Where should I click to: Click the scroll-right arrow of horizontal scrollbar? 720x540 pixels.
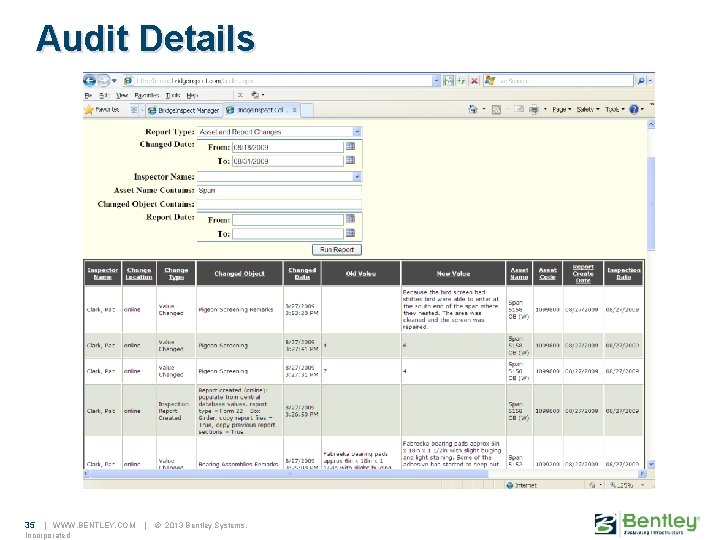tap(642, 473)
